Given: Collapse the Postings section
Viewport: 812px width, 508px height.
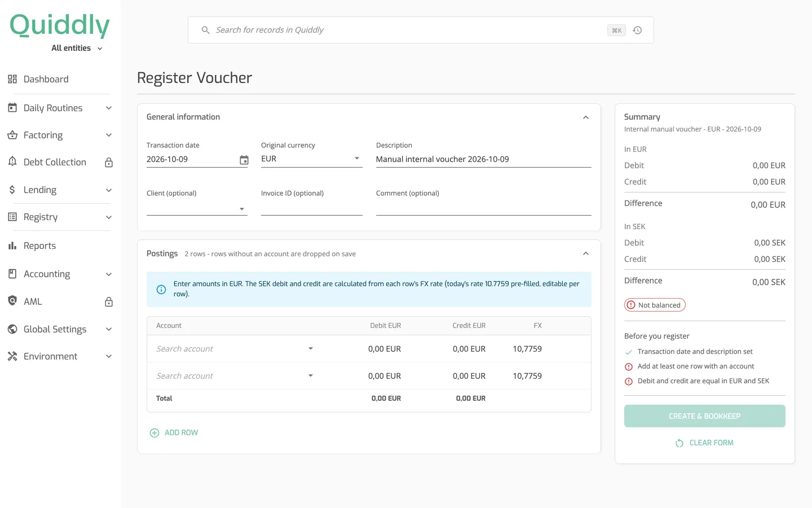Looking at the screenshot, I should pyautogui.click(x=586, y=253).
